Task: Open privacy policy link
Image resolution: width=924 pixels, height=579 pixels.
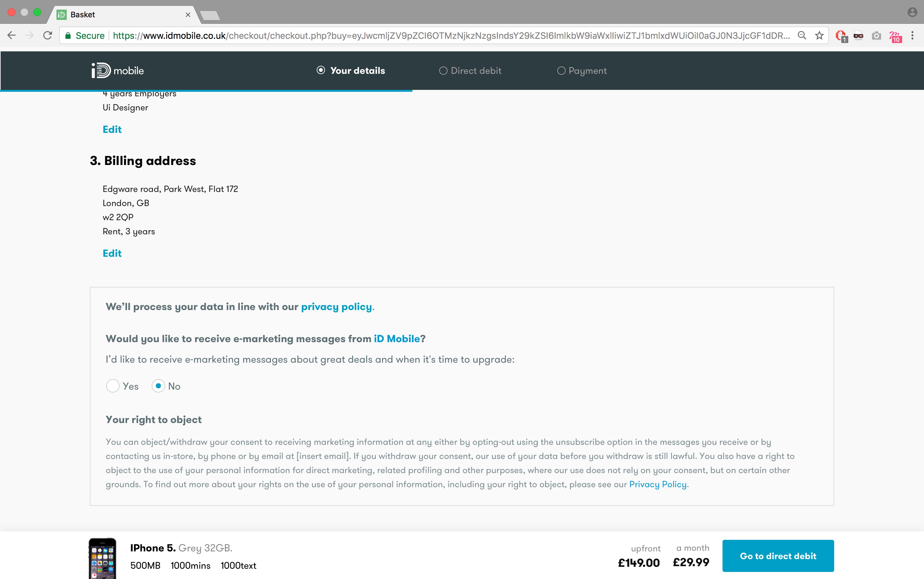Action: coord(336,306)
